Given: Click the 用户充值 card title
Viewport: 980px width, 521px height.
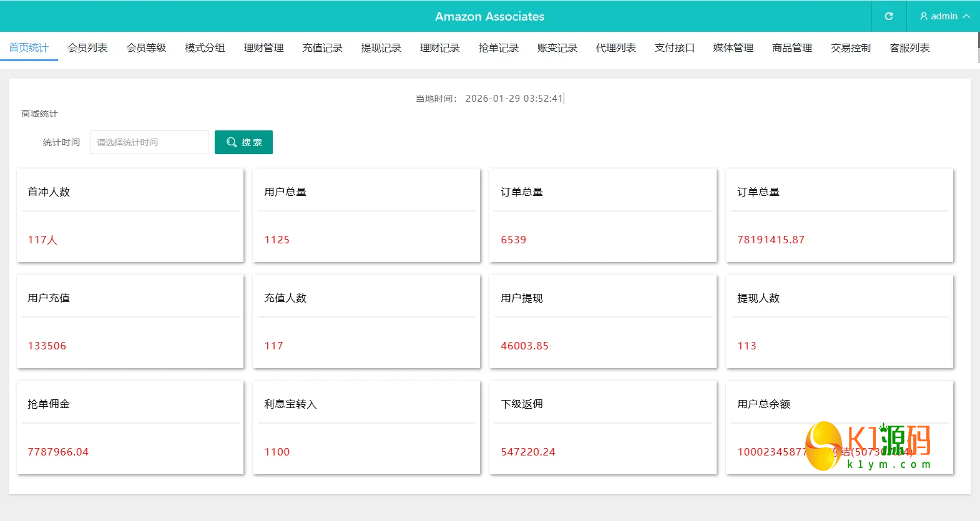Looking at the screenshot, I should (x=49, y=298).
